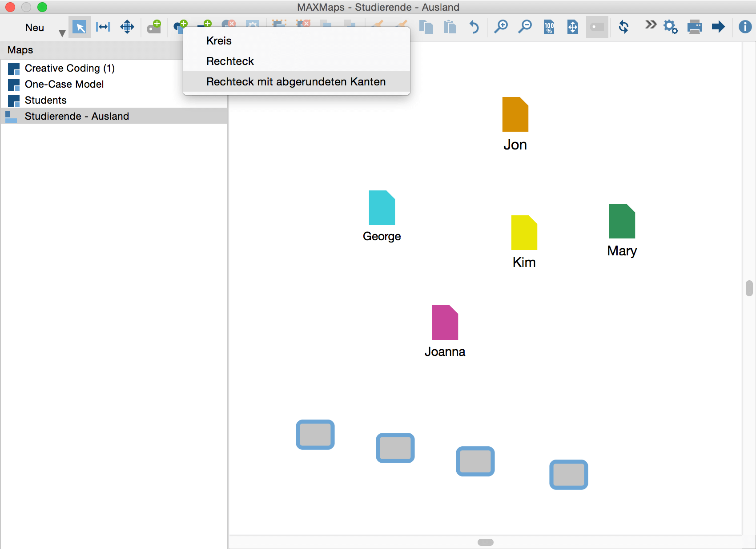Click the Mary label text

click(622, 251)
